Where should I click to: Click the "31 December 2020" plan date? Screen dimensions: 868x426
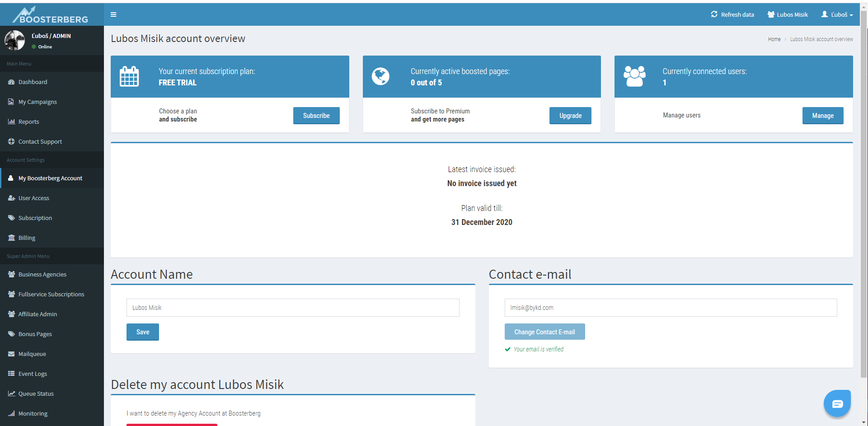click(x=482, y=222)
